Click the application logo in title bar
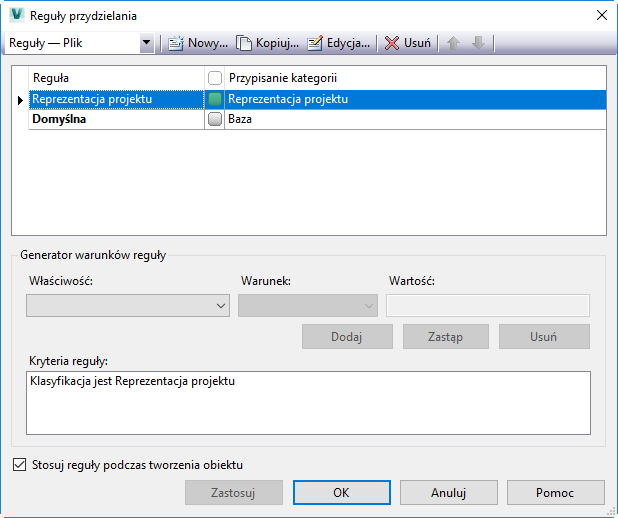The height and width of the screenshot is (518, 618). click(16, 15)
